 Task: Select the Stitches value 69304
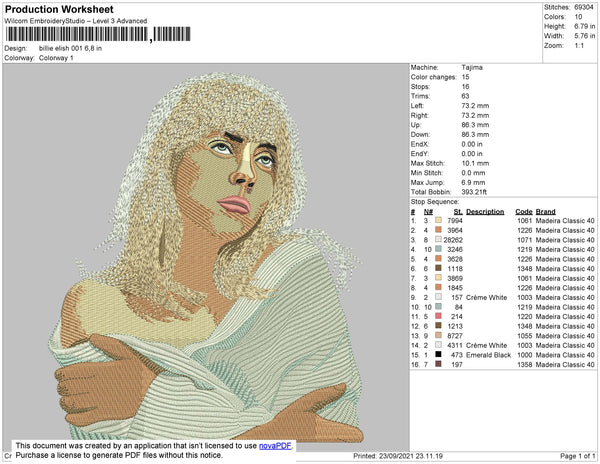click(584, 7)
